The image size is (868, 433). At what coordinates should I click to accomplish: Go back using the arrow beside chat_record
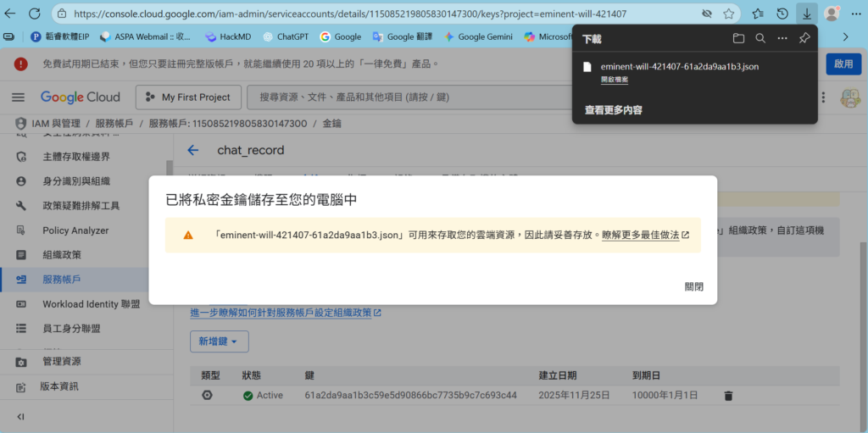pos(193,150)
